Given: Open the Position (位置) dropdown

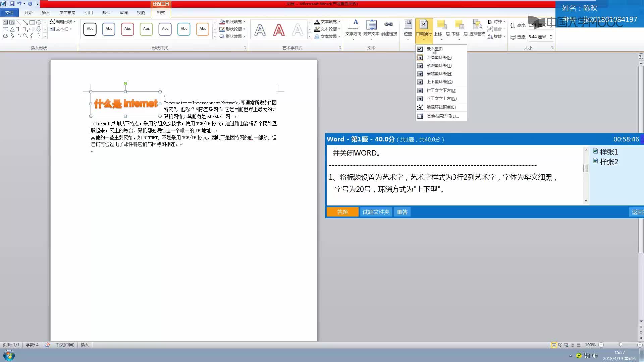Looking at the screenshot, I should [408, 30].
